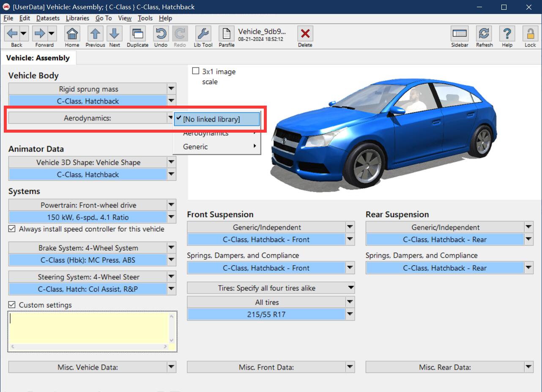Open Powertrain: Front-wheel drive dropdown arrow
542x392 pixels.
pos(171,205)
